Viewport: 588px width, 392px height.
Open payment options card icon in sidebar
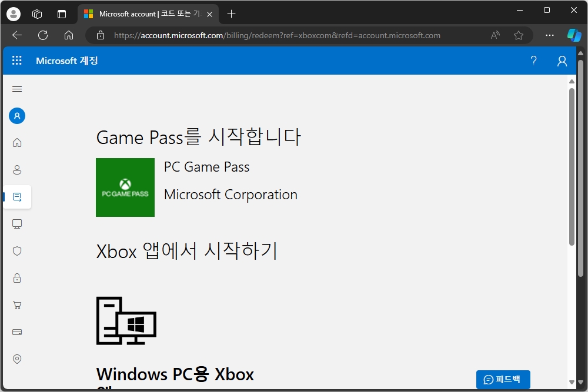[x=17, y=332]
